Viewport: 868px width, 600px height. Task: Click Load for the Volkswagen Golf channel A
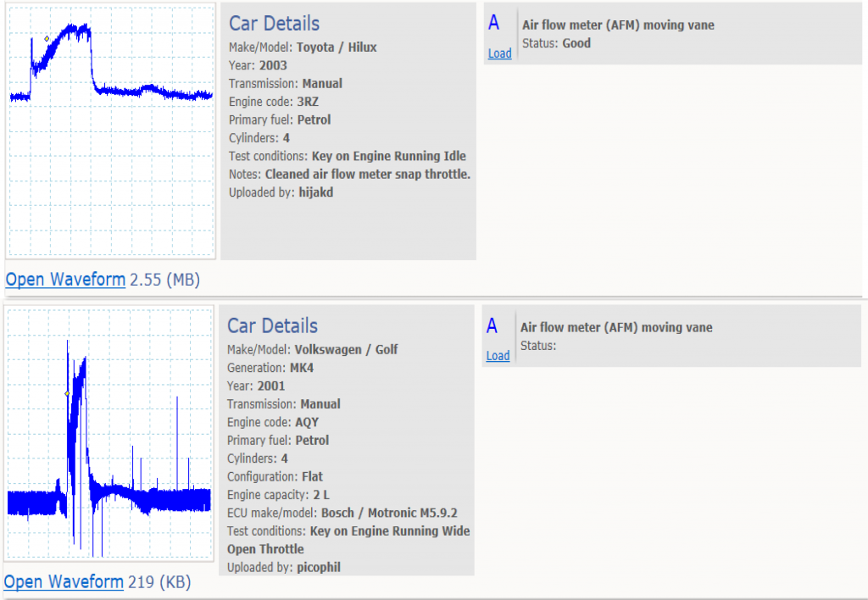coord(498,356)
